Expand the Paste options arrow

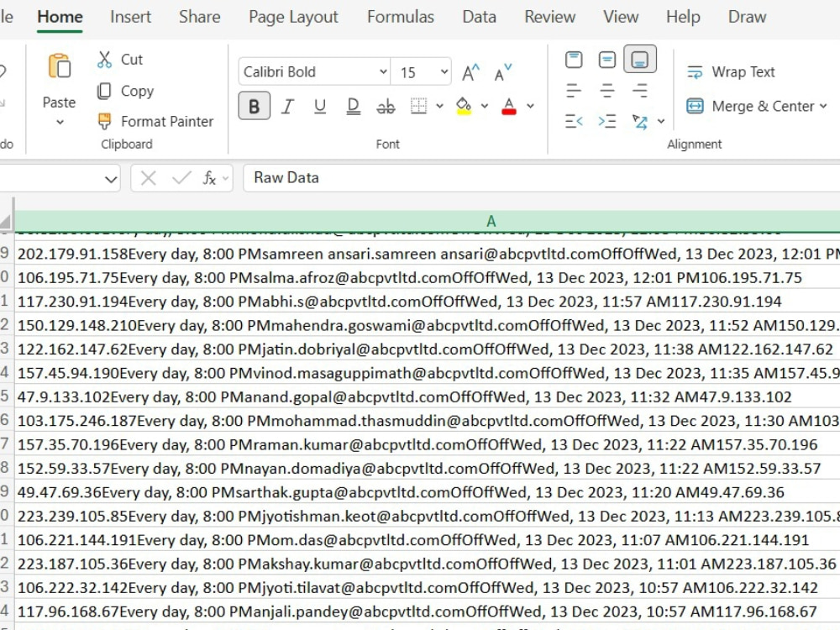60,123
